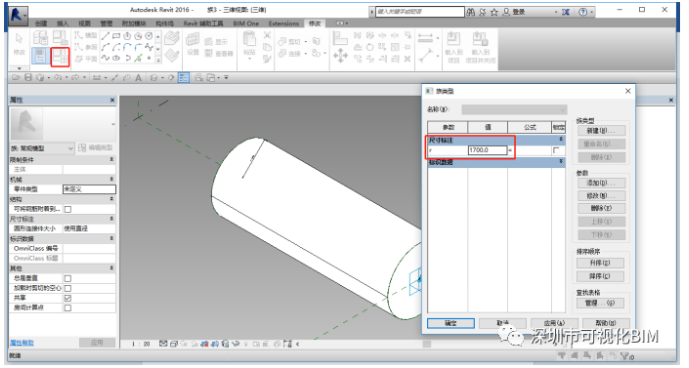Screen dimensions: 689x368
Task: Toggle the lock checkbox in parameter r row
Action: point(556,150)
